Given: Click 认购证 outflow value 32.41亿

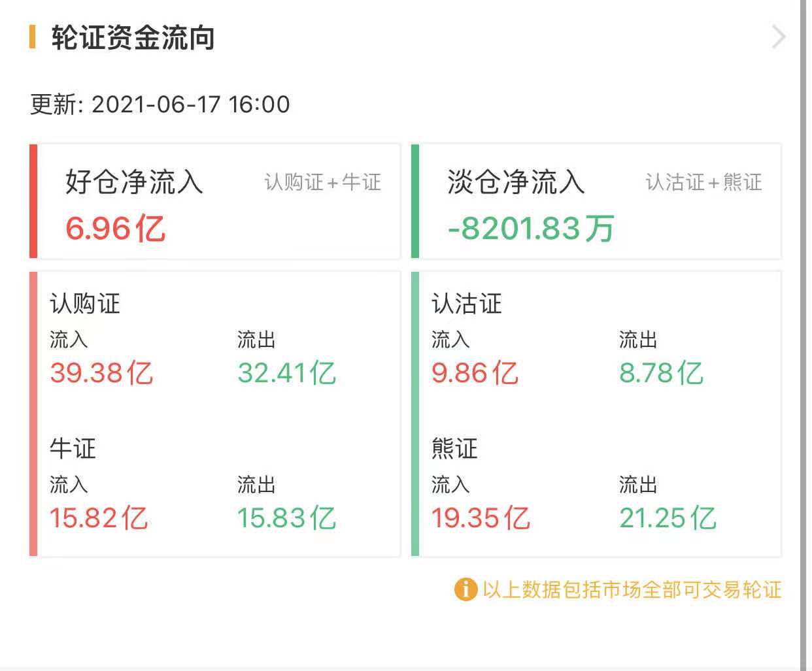Looking at the screenshot, I should pos(286,373).
